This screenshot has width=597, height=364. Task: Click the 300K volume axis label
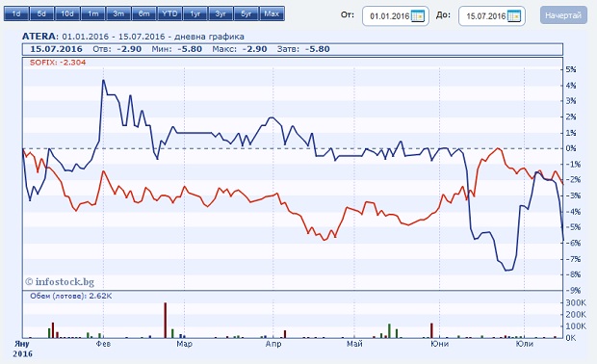pos(576,302)
